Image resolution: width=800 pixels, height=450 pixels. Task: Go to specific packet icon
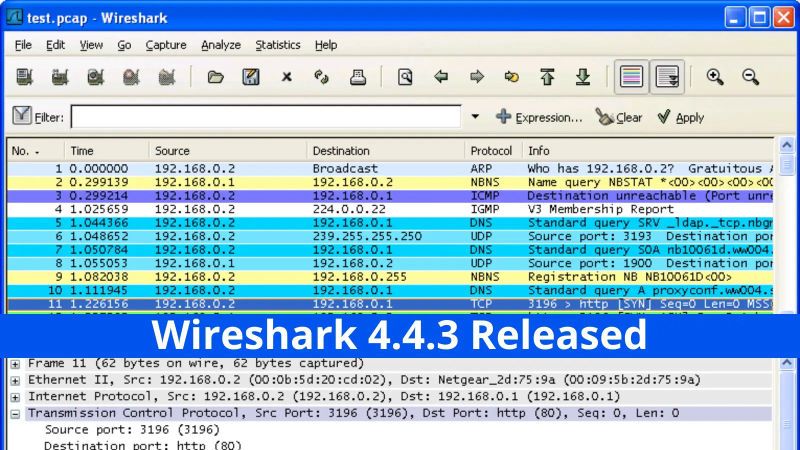click(x=512, y=77)
